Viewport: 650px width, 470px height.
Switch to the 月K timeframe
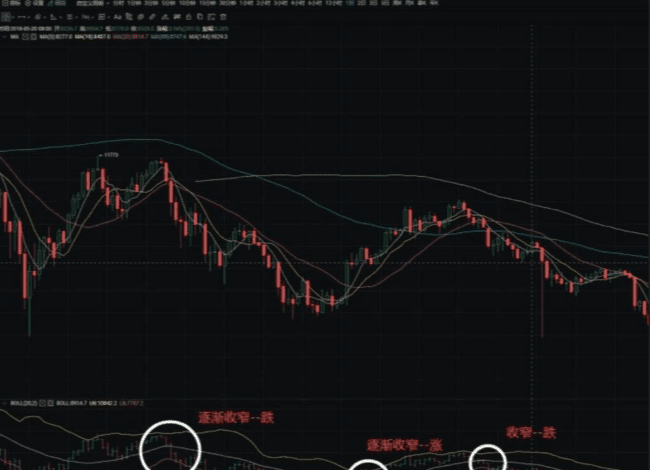pyautogui.click(x=410, y=3)
